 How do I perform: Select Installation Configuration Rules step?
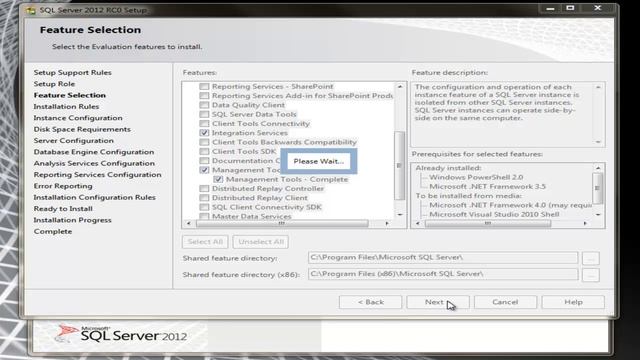coord(95,198)
